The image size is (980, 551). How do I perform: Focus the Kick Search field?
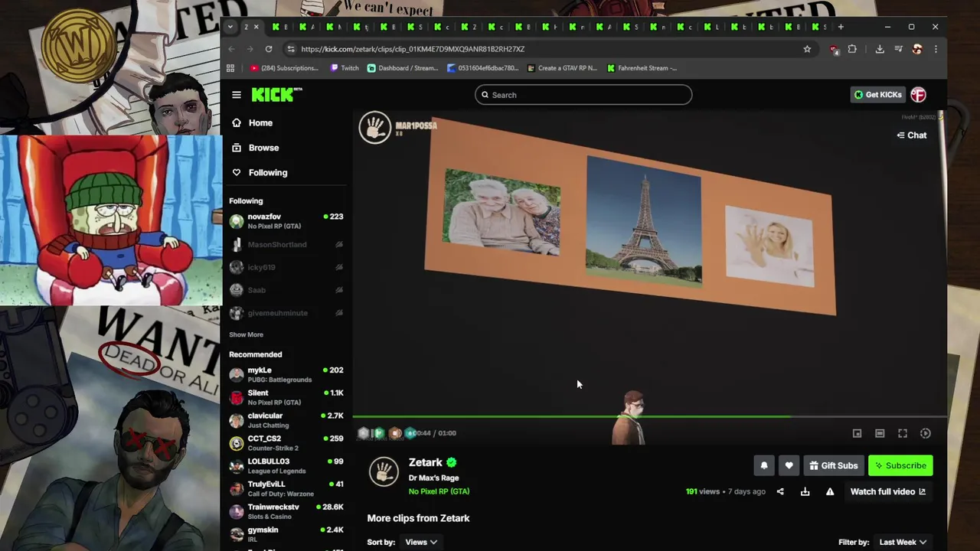coord(583,95)
